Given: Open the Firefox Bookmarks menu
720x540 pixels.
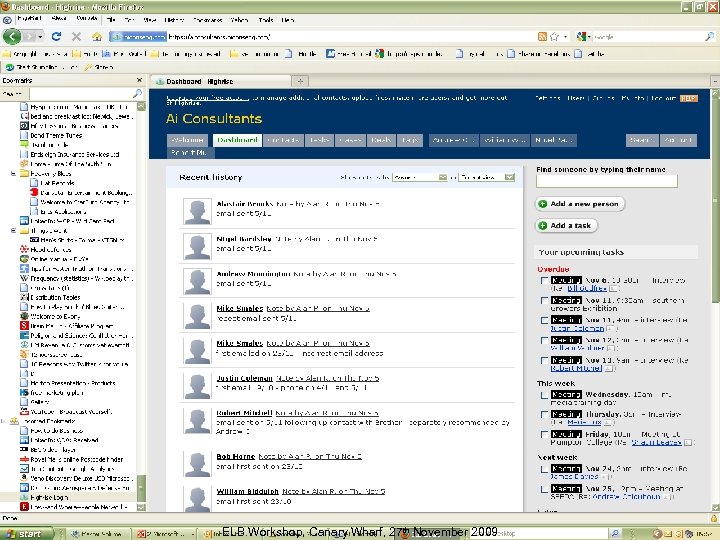Looking at the screenshot, I should coord(208,20).
